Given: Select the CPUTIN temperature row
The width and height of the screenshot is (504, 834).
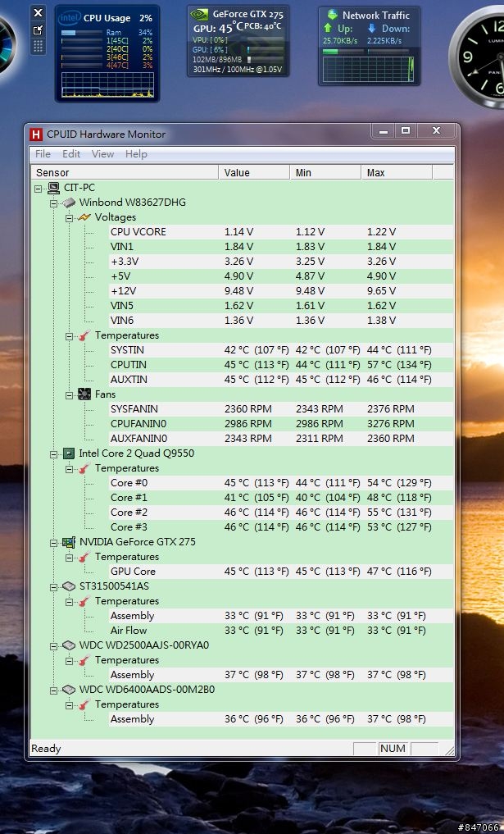Looking at the screenshot, I should pyautogui.click(x=281, y=365).
